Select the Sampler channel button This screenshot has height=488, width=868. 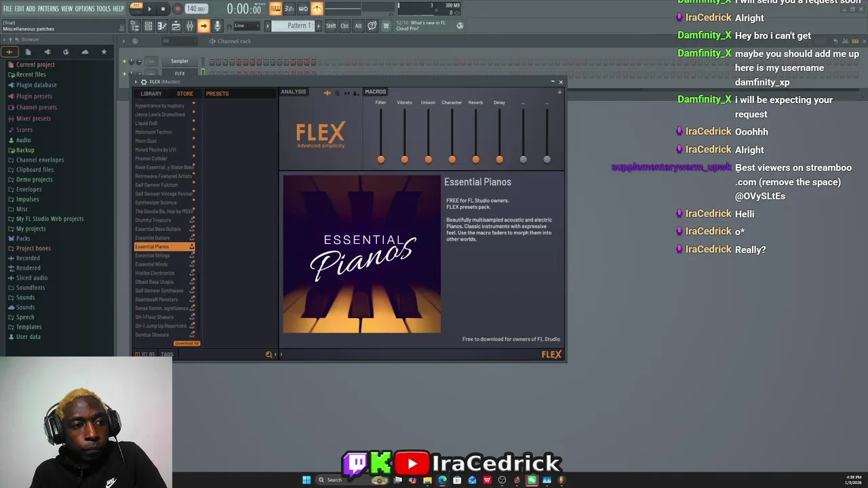[x=180, y=61]
